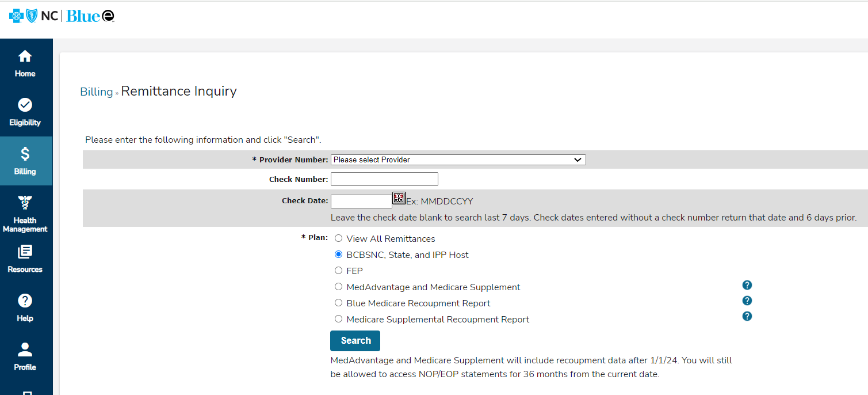Open the Billing breadcrumb link
Screen dimensions: 868x395
[96, 91]
